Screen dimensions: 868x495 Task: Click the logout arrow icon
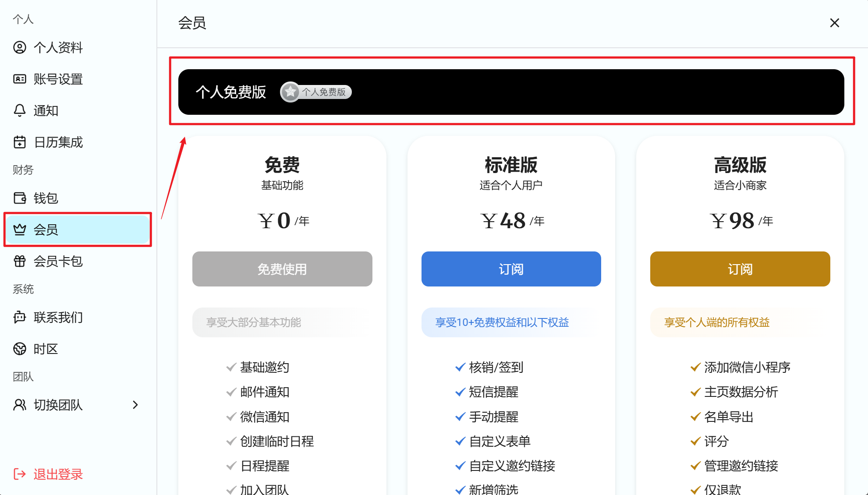tap(20, 474)
